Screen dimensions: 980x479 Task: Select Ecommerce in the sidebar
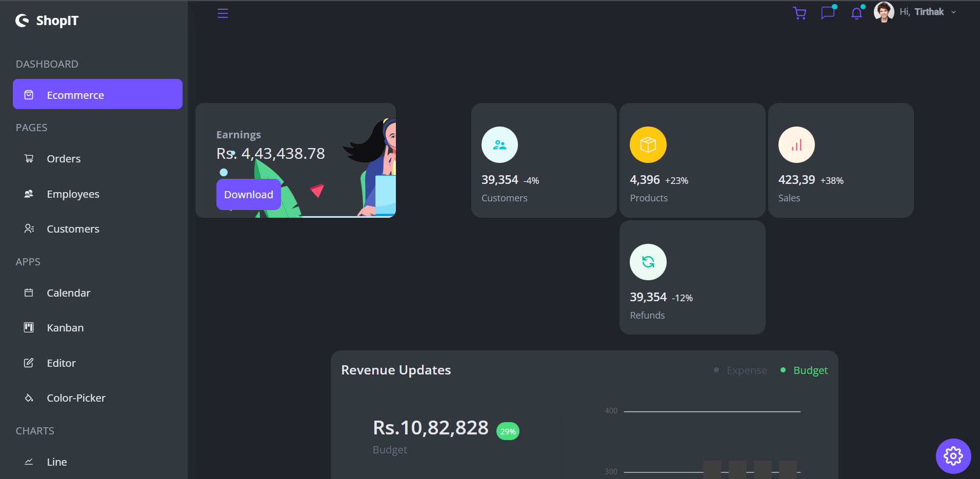[97, 94]
